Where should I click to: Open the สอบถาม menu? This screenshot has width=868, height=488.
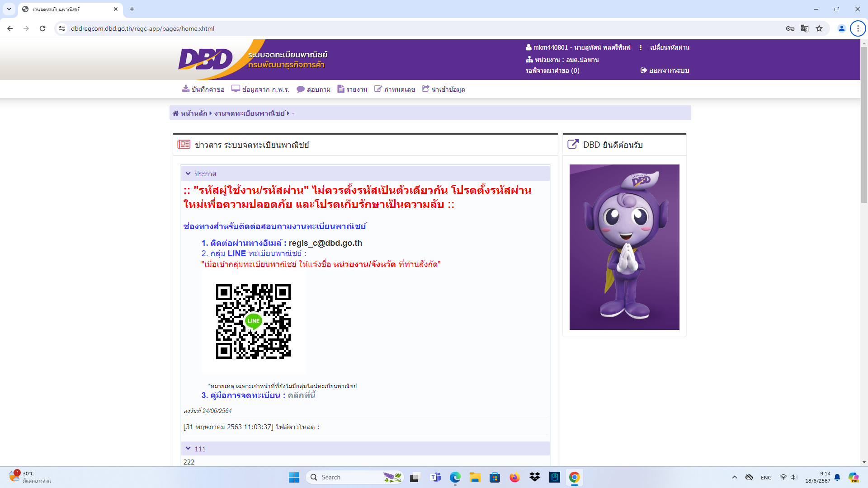(x=313, y=89)
